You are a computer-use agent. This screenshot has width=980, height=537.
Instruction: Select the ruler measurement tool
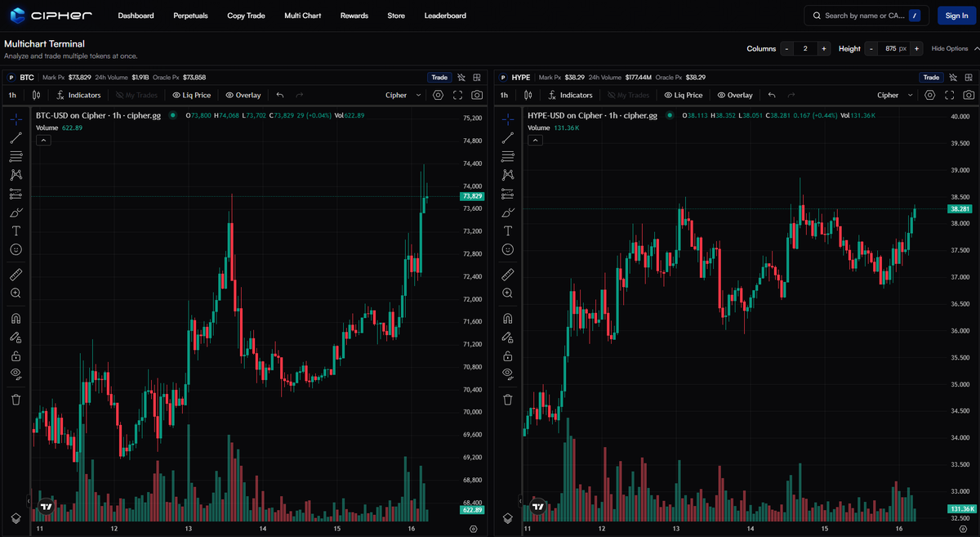(16, 274)
